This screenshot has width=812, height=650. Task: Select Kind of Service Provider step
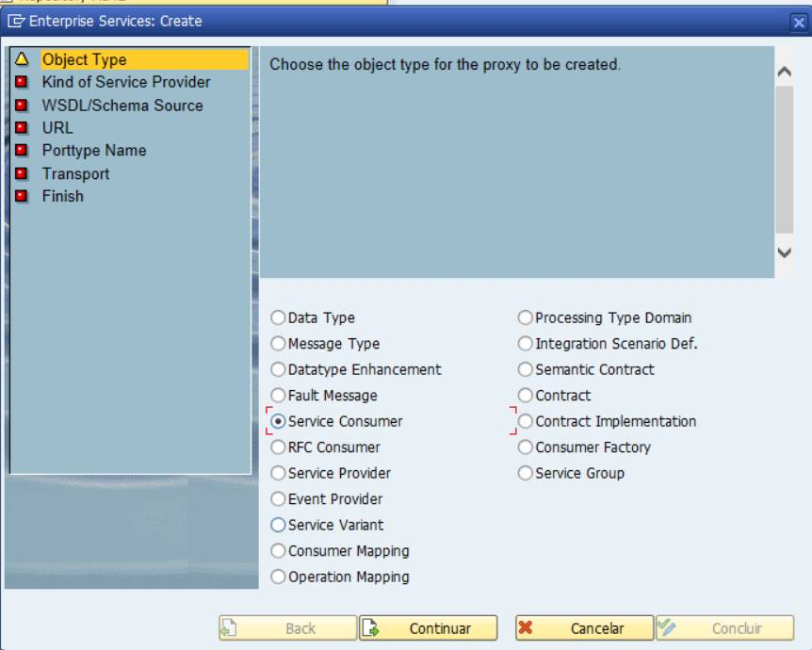pos(125,83)
